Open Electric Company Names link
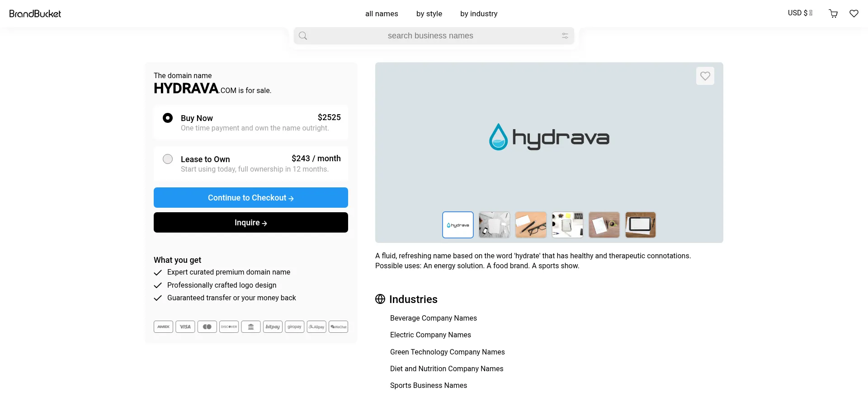The width and height of the screenshot is (868, 401). tap(430, 335)
